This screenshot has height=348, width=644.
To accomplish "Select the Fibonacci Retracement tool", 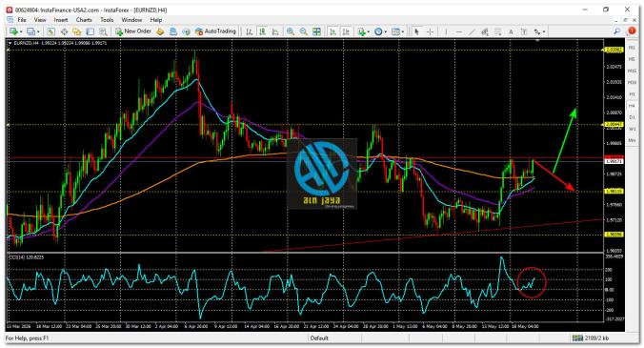I will pyautogui.click(x=498, y=31).
